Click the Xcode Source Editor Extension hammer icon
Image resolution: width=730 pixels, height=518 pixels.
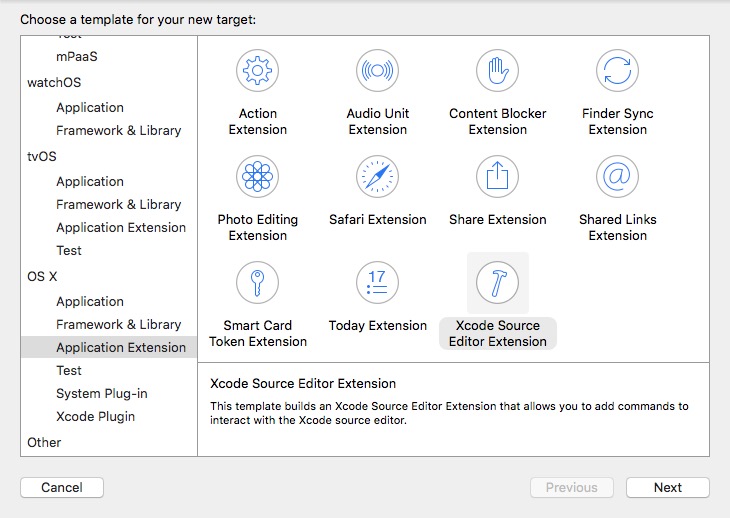pyautogui.click(x=497, y=283)
